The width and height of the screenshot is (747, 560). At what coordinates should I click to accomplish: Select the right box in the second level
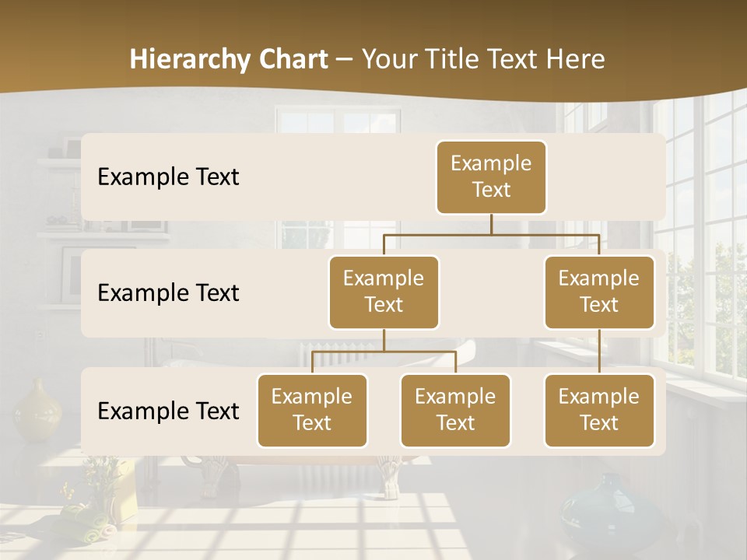pos(599,292)
